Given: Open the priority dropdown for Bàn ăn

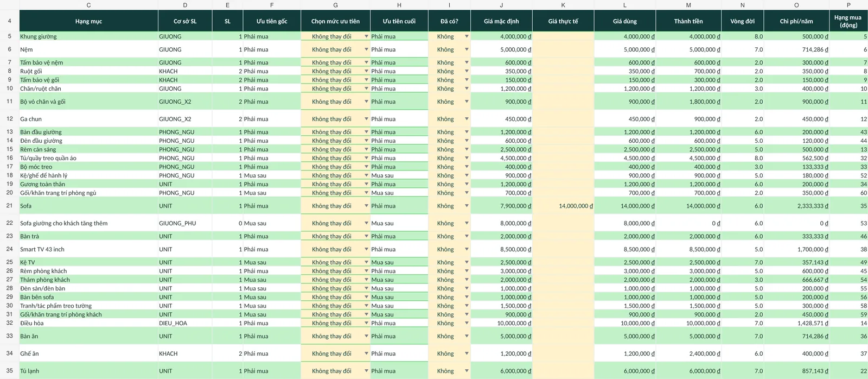Looking at the screenshot, I should click(366, 336).
